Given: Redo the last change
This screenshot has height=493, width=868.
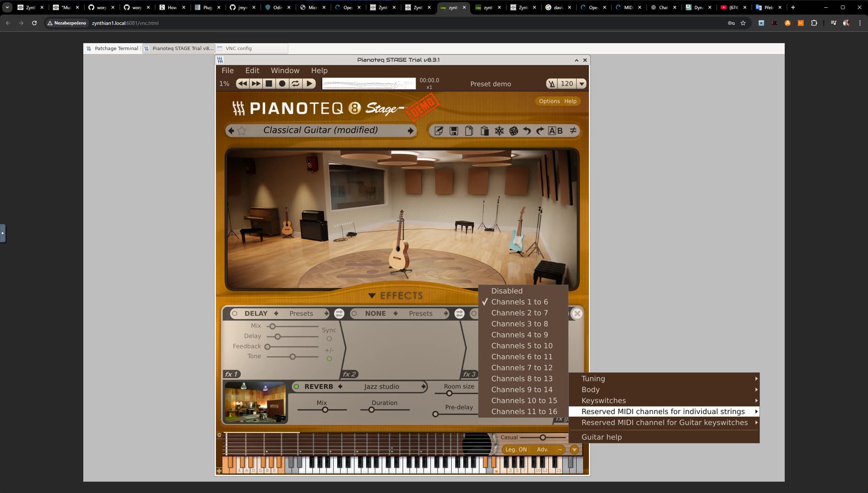Looking at the screenshot, I should [540, 131].
